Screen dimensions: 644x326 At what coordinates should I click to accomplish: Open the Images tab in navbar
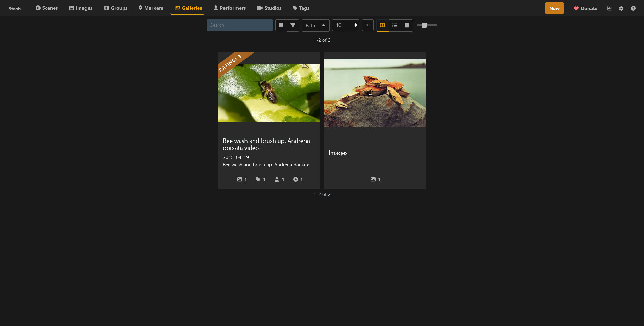click(x=81, y=8)
